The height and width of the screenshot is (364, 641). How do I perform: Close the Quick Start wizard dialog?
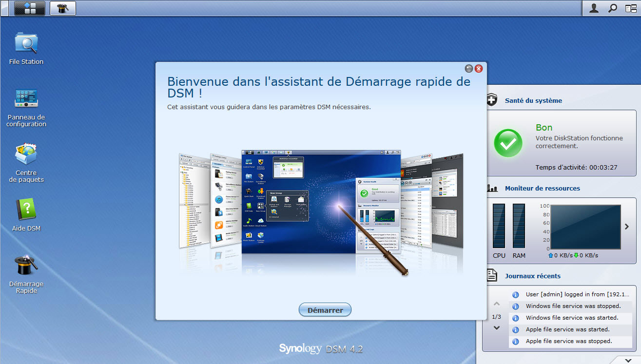[479, 69]
